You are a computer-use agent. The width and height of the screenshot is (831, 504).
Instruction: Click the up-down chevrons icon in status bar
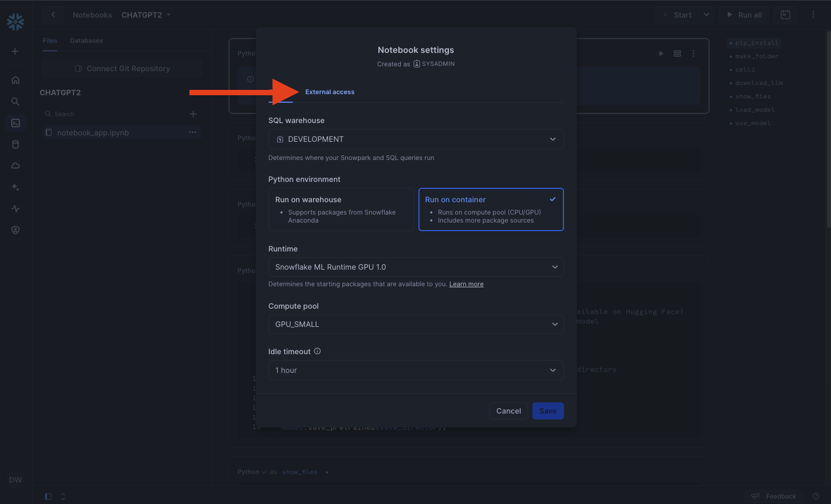pos(63,497)
